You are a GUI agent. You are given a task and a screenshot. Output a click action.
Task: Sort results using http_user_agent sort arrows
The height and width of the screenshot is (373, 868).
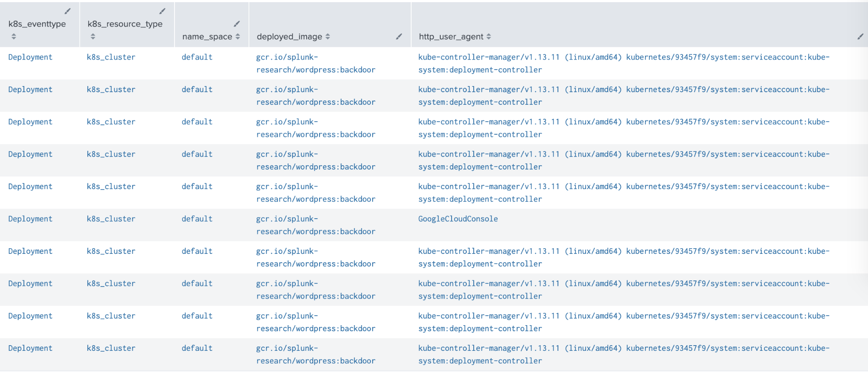pyautogui.click(x=488, y=37)
